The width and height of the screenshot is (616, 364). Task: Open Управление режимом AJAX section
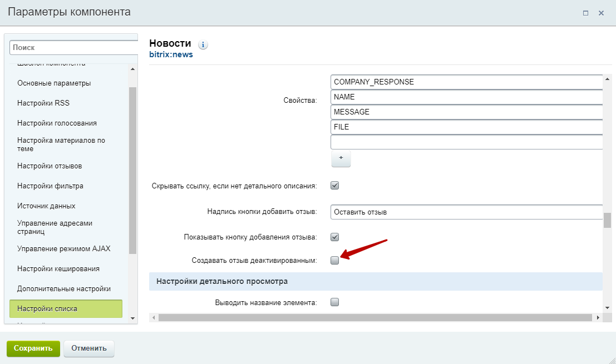[x=64, y=248]
